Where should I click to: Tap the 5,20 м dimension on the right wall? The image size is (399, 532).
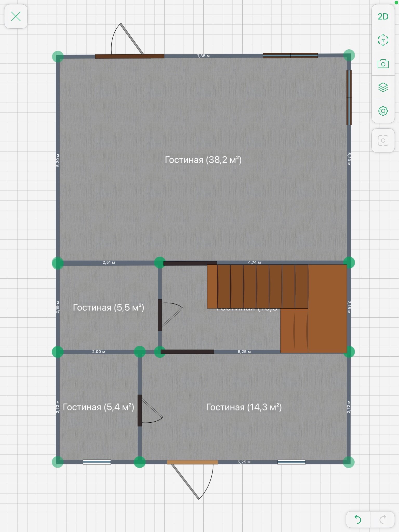coord(349,159)
